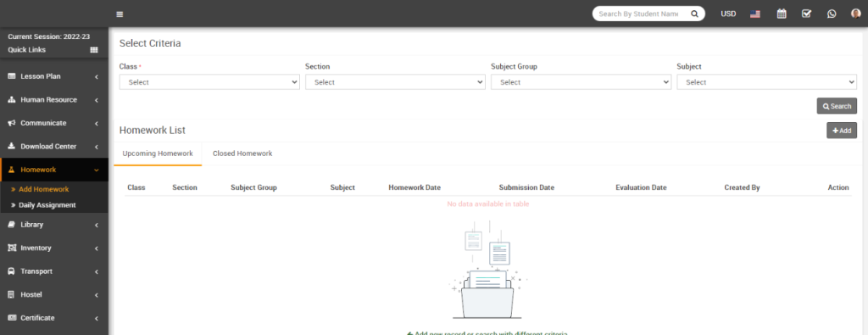Click the 'Select Criteria' heading

(150, 43)
